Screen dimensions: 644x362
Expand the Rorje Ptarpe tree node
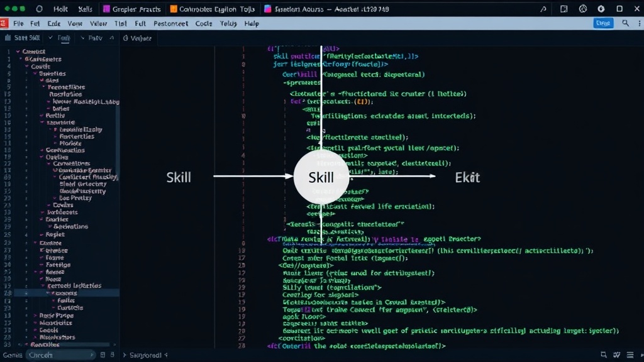point(35,315)
